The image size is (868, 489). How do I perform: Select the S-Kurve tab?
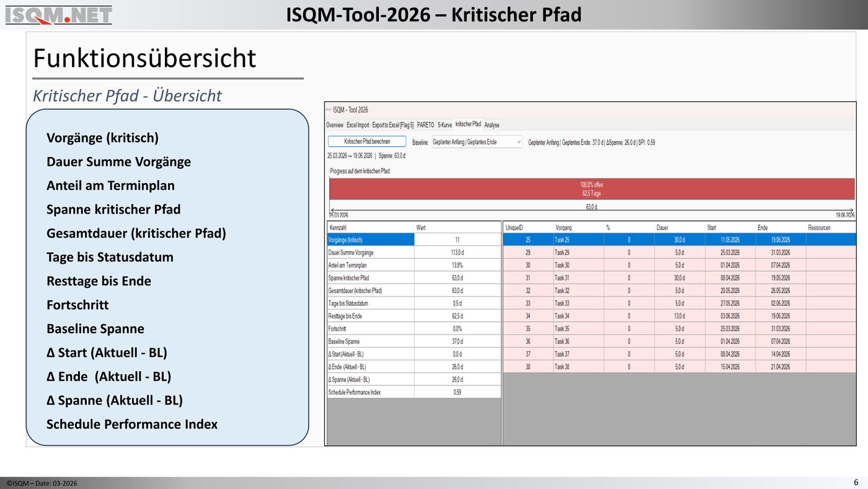(x=445, y=125)
